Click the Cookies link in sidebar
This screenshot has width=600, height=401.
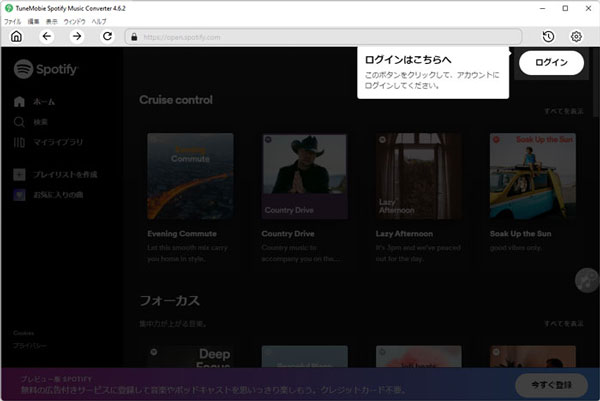pyautogui.click(x=24, y=333)
